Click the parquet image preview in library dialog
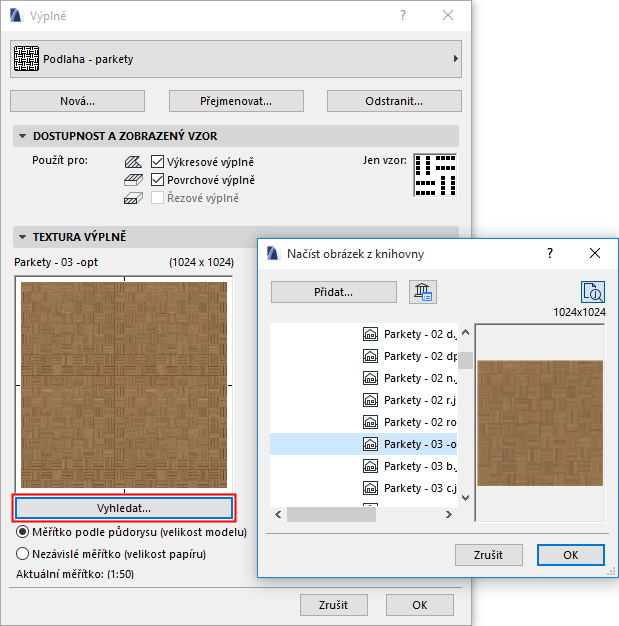Screen dimensions: 619x626 [x=540, y=423]
